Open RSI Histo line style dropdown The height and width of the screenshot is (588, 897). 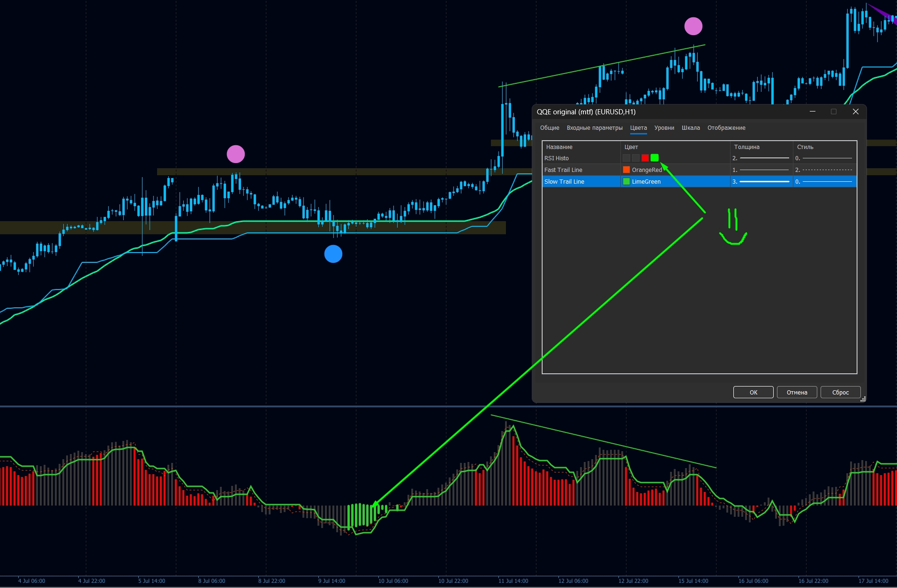[x=825, y=158]
